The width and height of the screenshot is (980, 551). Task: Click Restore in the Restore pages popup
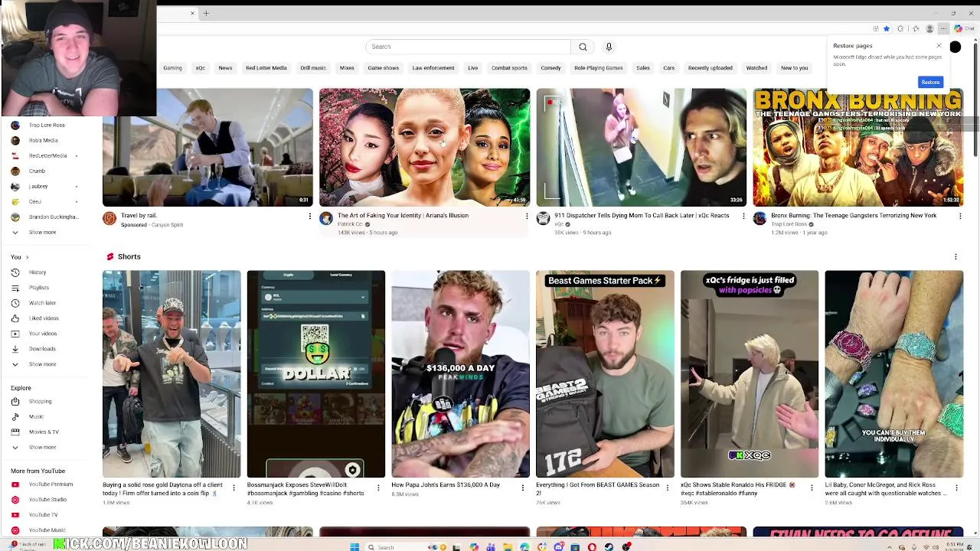coord(930,82)
